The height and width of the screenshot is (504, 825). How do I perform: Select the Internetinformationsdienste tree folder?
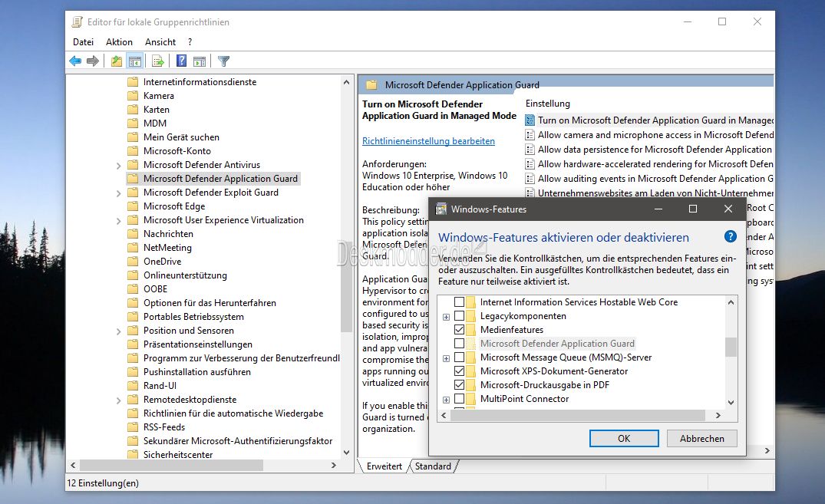click(200, 82)
